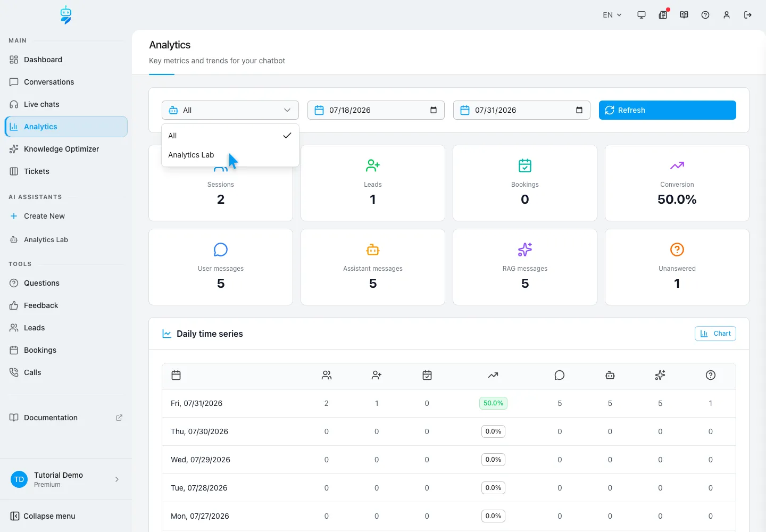The height and width of the screenshot is (532, 766).
Task: Click the 50.0% conversion badge
Action: click(x=493, y=403)
